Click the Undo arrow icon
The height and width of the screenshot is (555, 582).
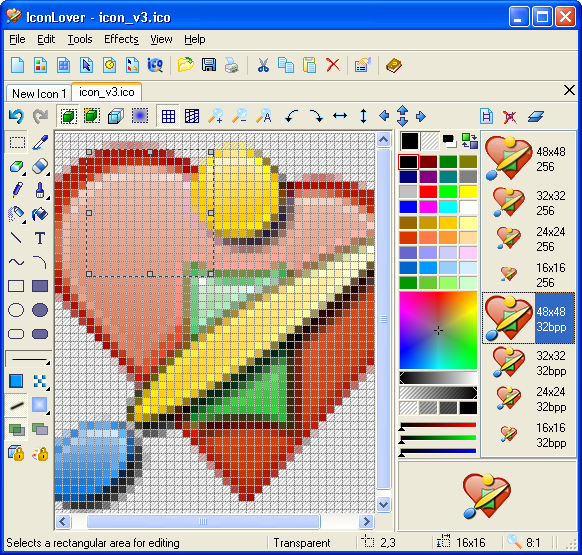click(16, 116)
